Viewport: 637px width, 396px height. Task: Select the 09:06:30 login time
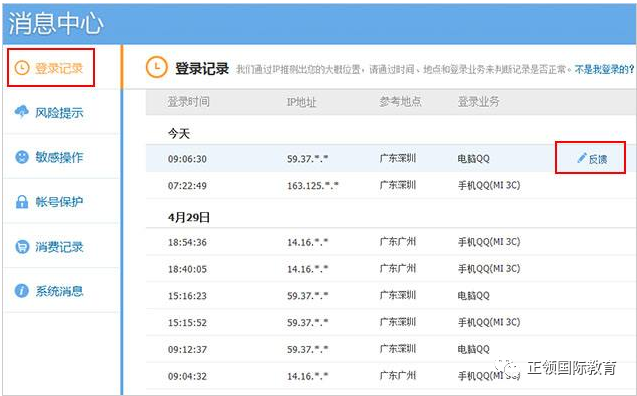pyautogui.click(x=187, y=159)
